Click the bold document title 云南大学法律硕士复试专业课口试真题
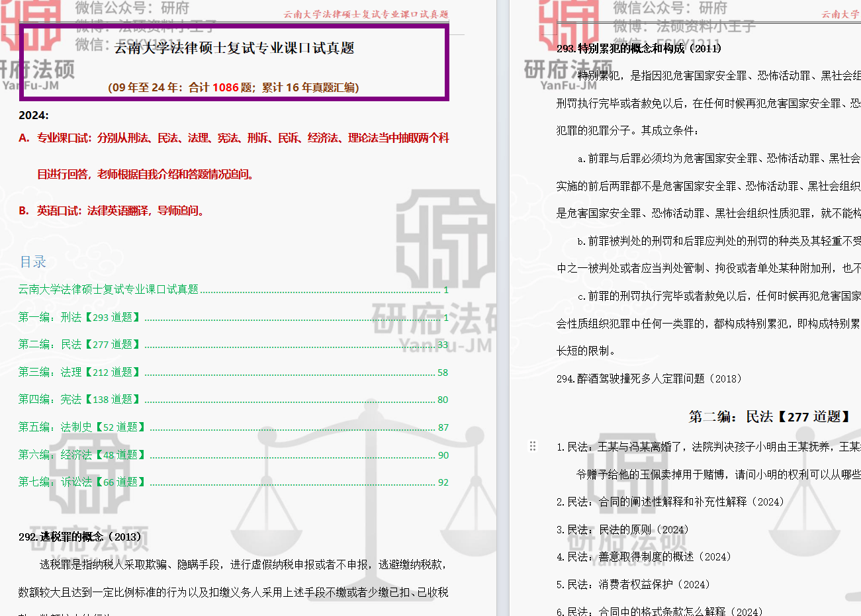The height and width of the screenshot is (616, 861). (x=234, y=48)
